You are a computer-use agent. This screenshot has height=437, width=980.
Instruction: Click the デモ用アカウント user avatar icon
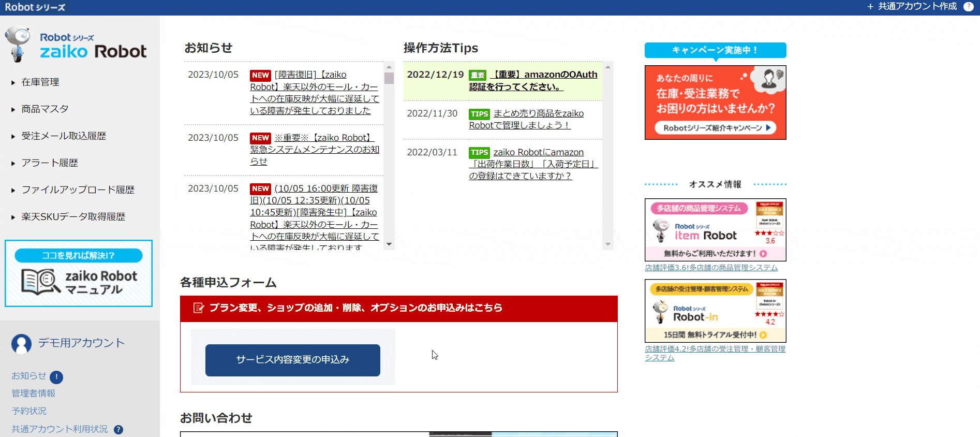(21, 344)
